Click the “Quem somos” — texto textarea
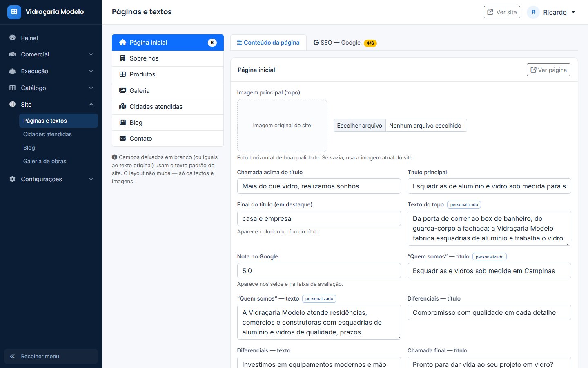Image resolution: width=588 pixels, height=368 pixels. [x=319, y=322]
